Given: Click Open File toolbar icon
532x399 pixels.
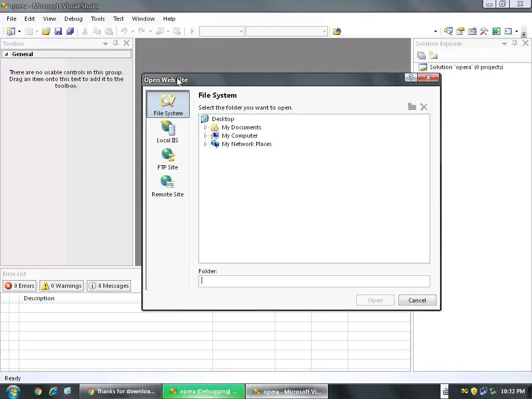Looking at the screenshot, I should pyautogui.click(x=46, y=31).
